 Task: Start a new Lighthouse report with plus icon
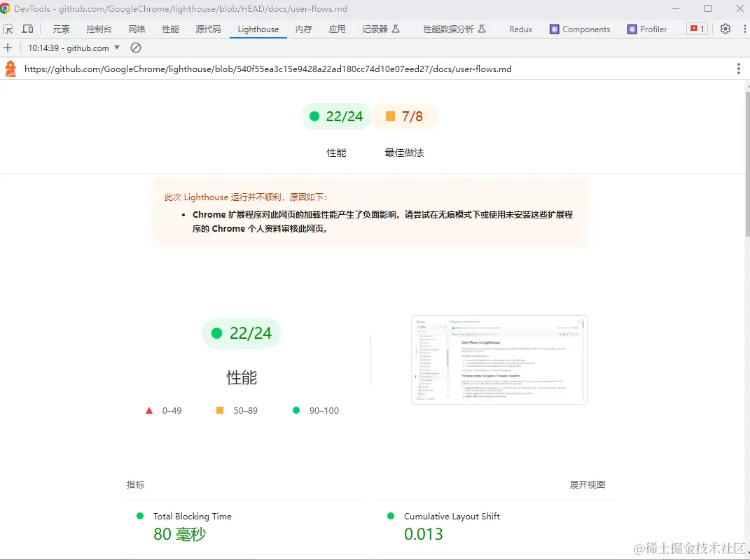click(8, 48)
